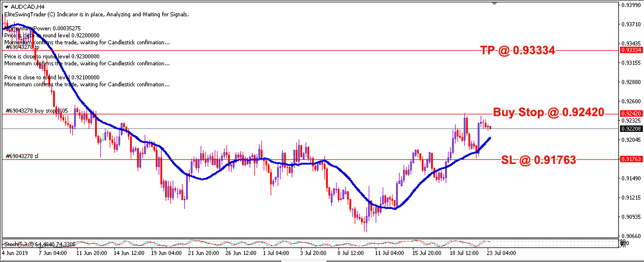Click the 0.92325 price scale value
Screen dimensions: 644x262
tap(631, 120)
